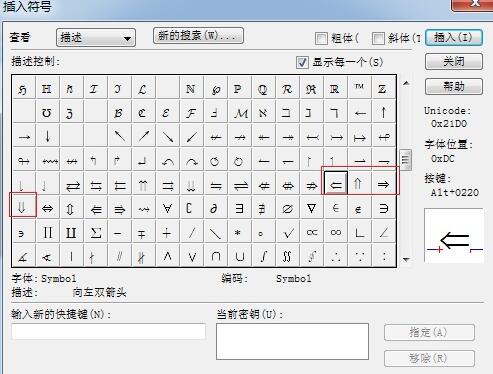493x374 pixels.
Task: Select the contains-as-member ∋ symbol
Action: [x=383, y=208]
